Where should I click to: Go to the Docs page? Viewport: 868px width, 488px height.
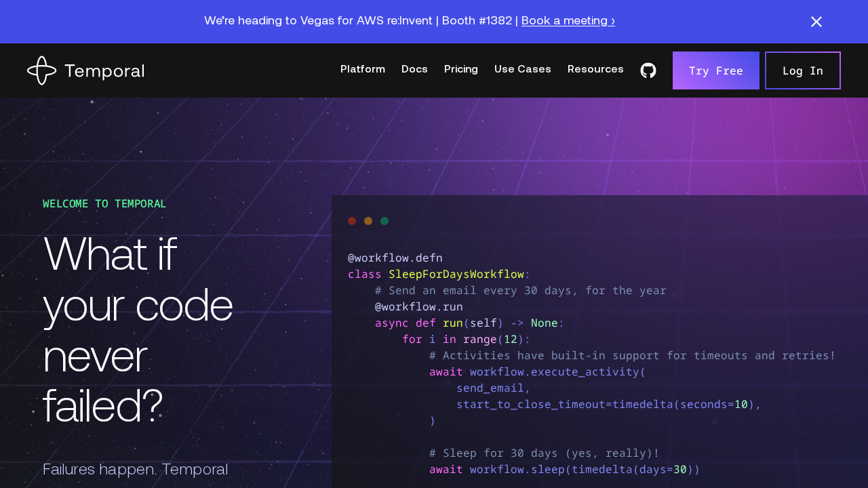click(414, 69)
